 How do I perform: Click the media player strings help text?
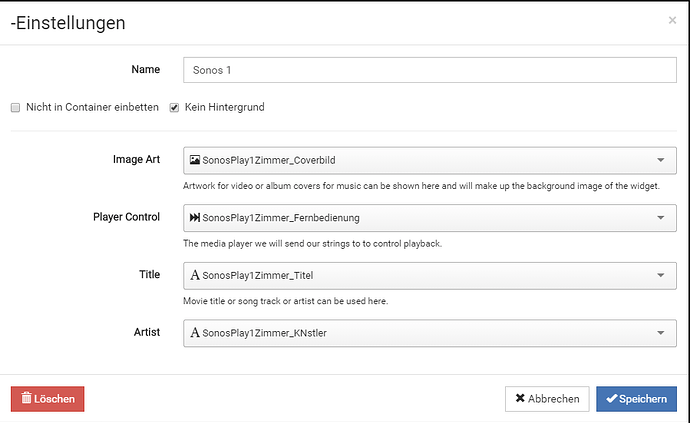pyautogui.click(x=312, y=244)
